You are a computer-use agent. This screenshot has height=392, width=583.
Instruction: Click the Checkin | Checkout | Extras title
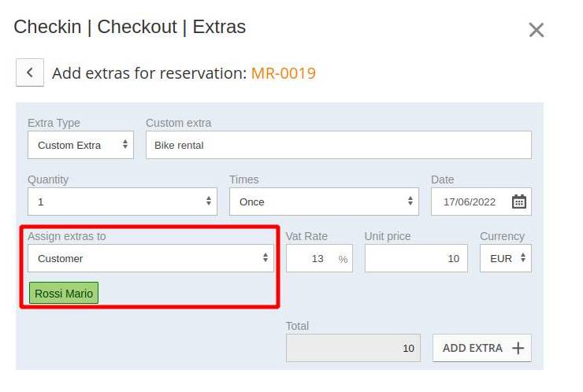click(130, 27)
